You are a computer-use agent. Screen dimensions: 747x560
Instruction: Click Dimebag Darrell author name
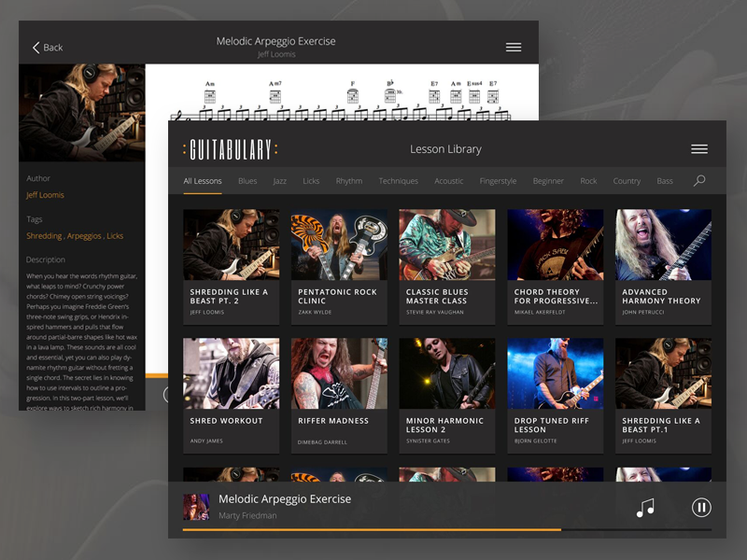point(322,442)
